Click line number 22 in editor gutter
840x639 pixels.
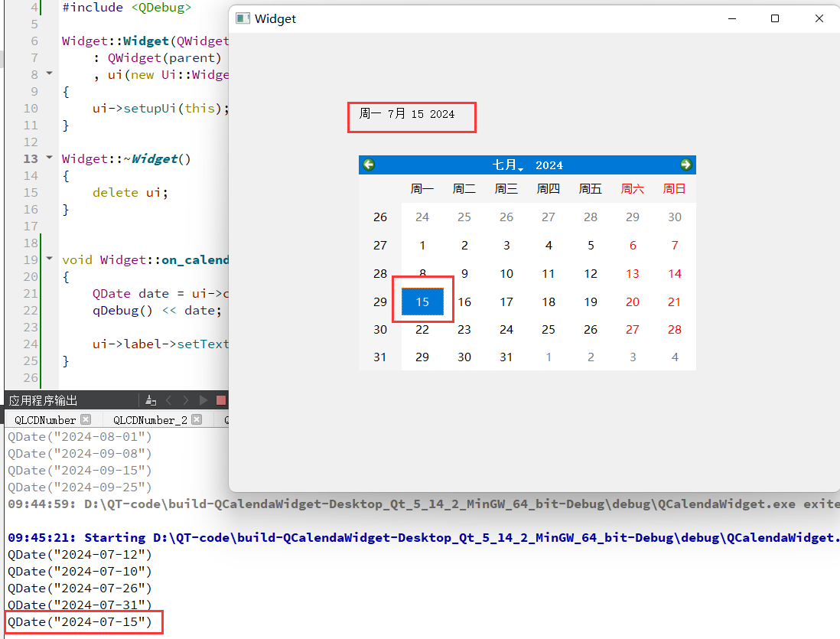(x=31, y=311)
